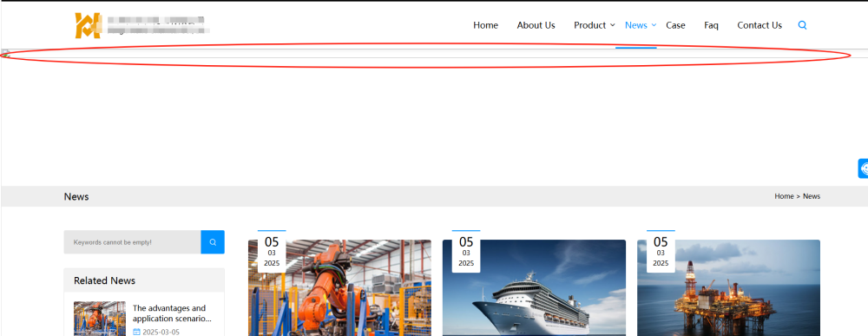
Task: Click the broken banner image icon
Action: [x=5, y=53]
